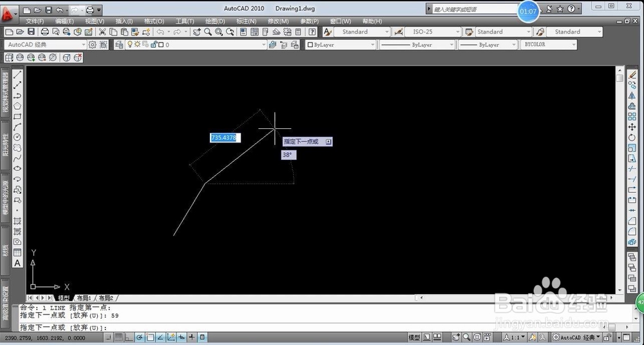Click the Zoom Window magnifier icon
This screenshot has height=345, width=644.
tap(219, 32)
